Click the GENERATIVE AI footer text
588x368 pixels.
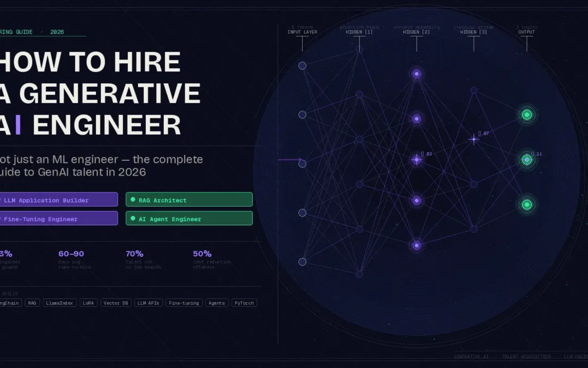coord(471,357)
